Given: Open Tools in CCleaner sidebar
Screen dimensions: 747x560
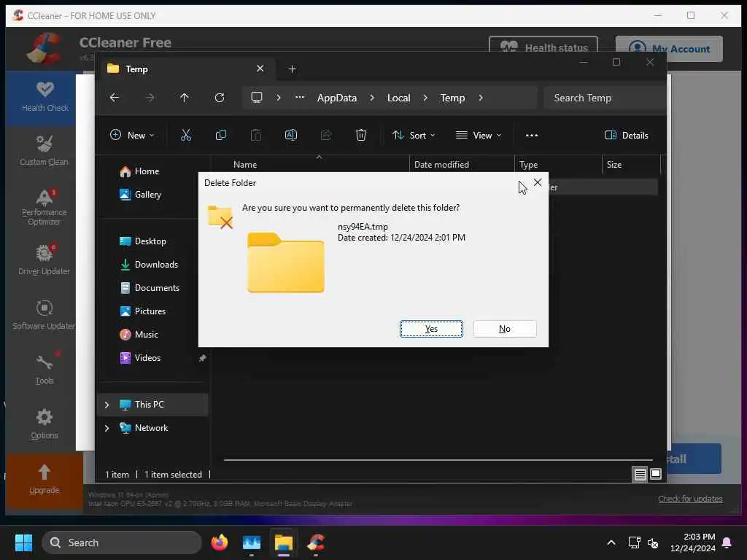Looking at the screenshot, I should (x=44, y=369).
